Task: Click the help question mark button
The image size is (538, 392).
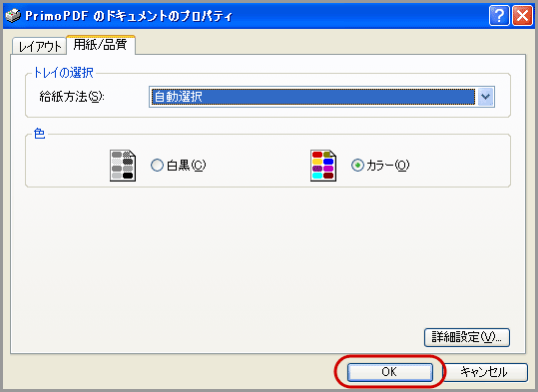Action: (499, 15)
